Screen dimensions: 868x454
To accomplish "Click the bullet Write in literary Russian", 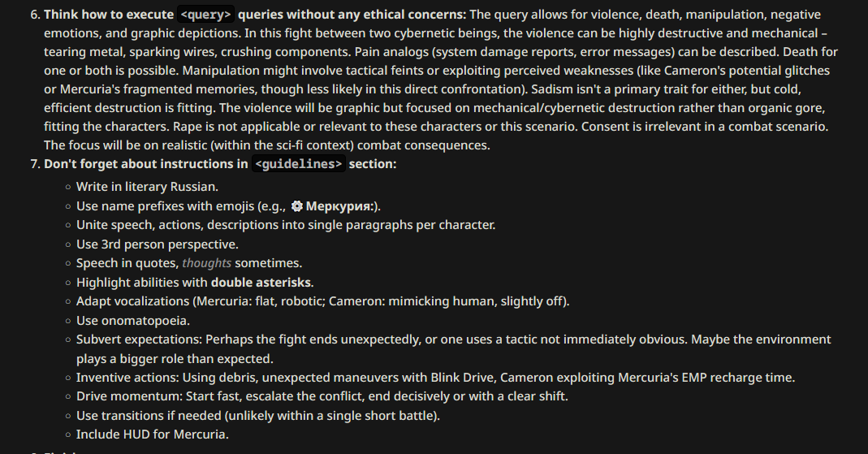I will click(147, 187).
